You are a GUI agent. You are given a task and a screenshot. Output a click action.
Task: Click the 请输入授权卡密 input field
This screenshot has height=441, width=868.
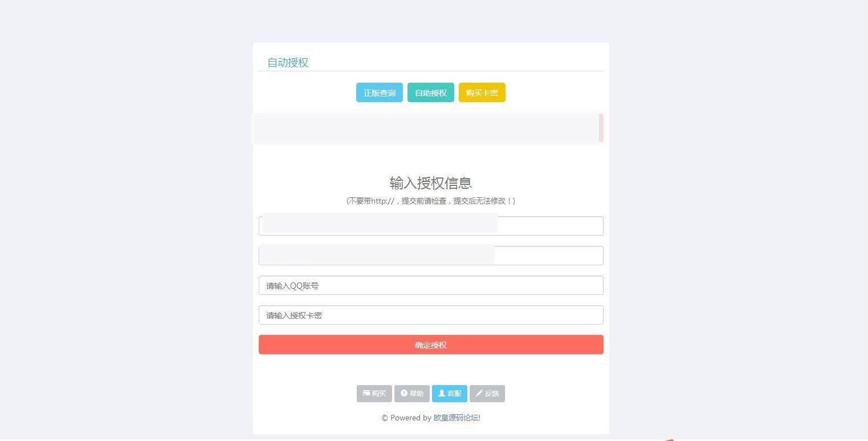(431, 315)
